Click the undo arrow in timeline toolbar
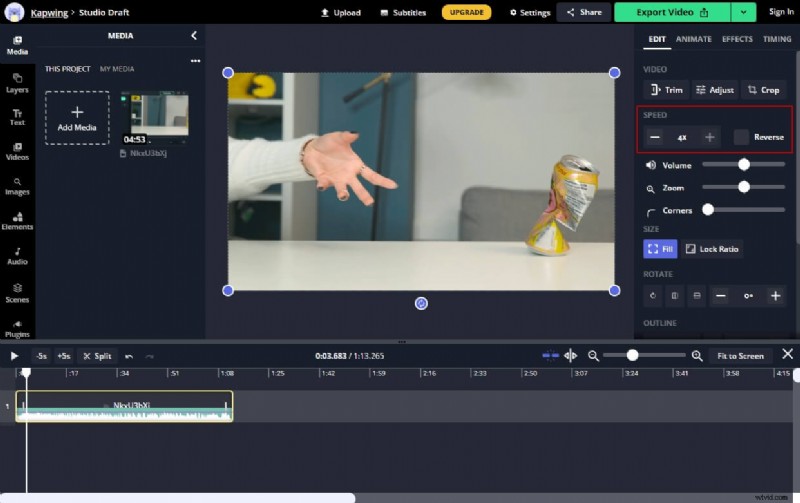This screenshot has width=800, height=503. tap(128, 356)
